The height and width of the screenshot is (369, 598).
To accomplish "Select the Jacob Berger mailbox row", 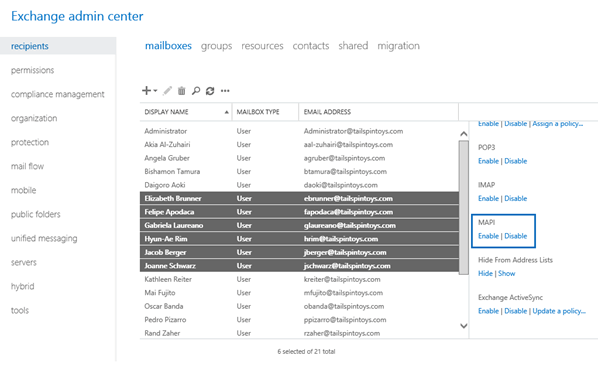I will coord(299,252).
